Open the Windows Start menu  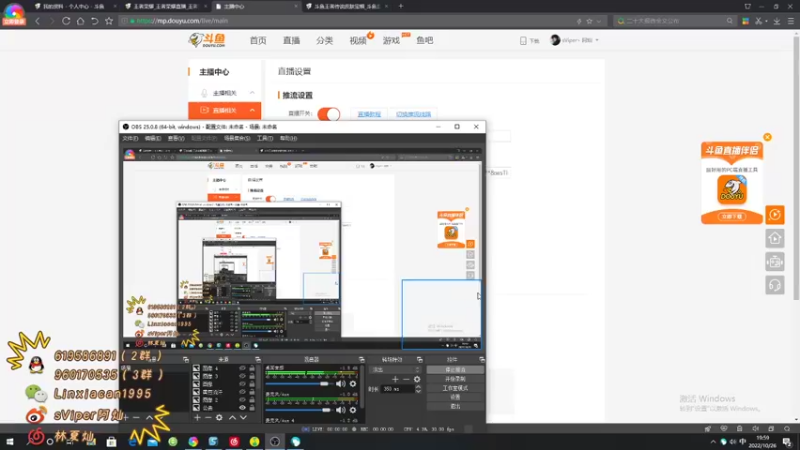[x=10, y=442]
